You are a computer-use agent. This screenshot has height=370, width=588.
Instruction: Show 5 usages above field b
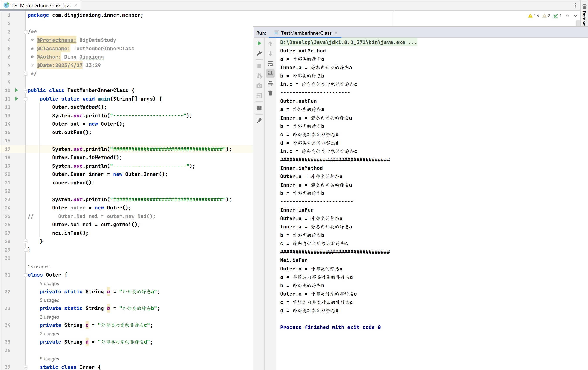pyautogui.click(x=49, y=300)
